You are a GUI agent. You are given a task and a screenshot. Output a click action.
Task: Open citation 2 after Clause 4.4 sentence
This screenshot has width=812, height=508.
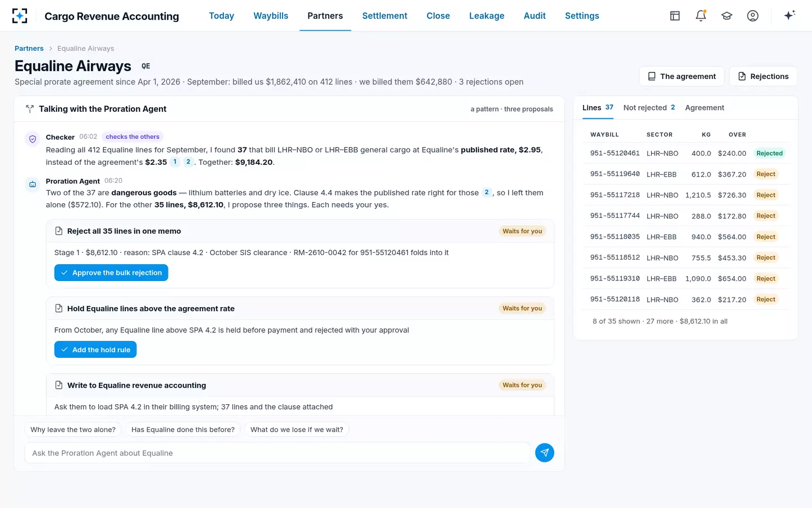tap(487, 192)
